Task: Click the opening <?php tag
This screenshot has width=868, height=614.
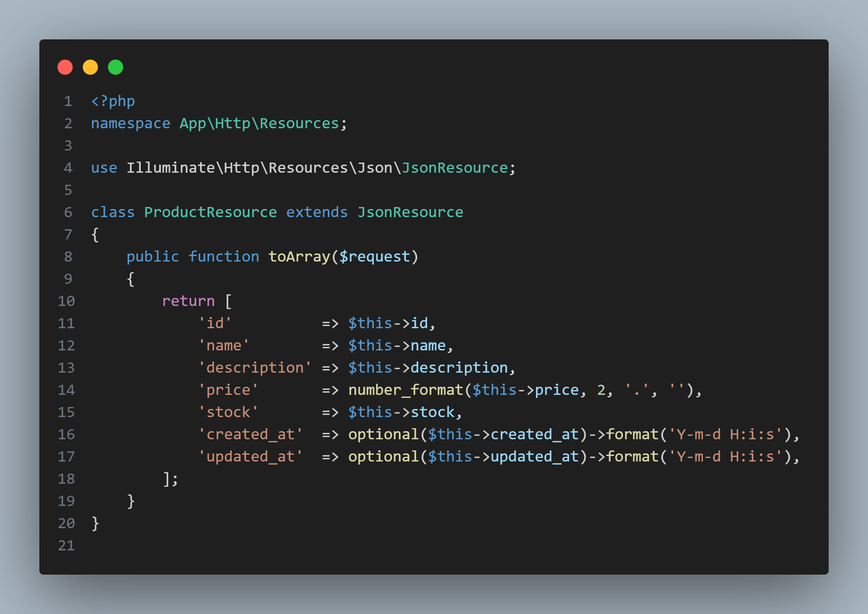Action: tap(113, 101)
